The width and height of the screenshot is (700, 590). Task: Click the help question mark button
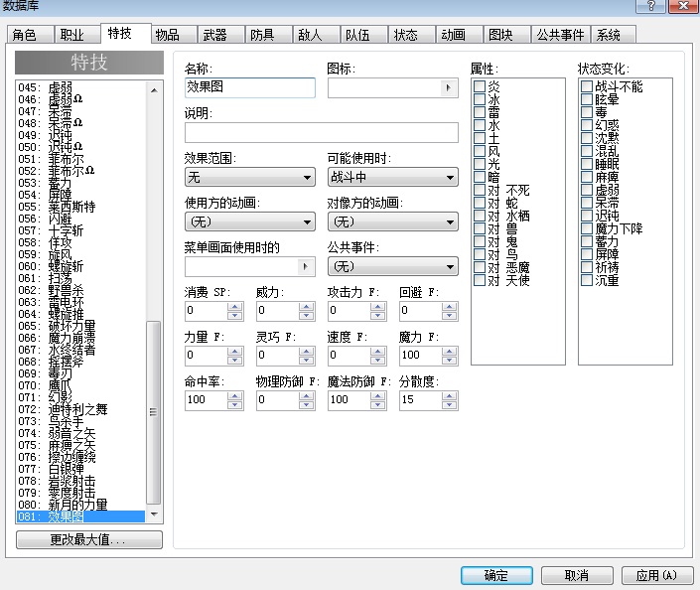click(x=651, y=6)
